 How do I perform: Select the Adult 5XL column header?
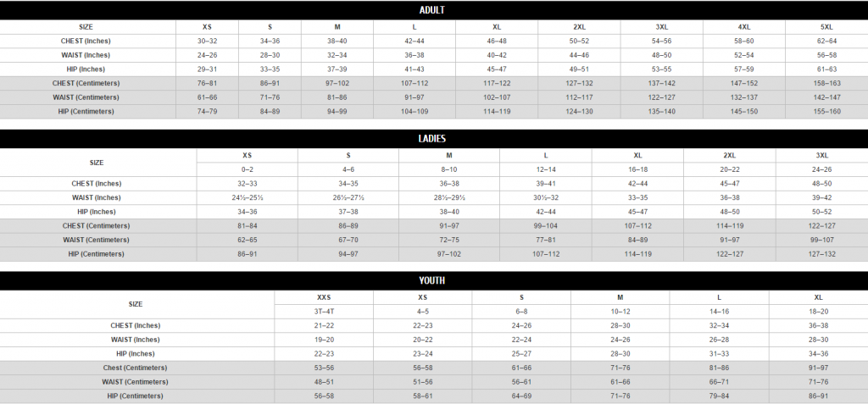click(827, 27)
